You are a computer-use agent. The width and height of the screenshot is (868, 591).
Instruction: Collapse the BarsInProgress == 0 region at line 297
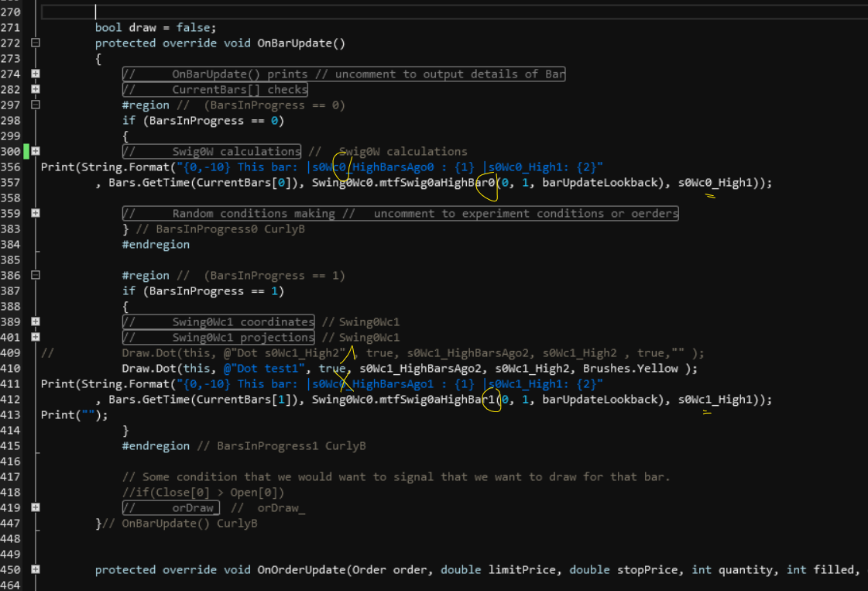pos(36,105)
